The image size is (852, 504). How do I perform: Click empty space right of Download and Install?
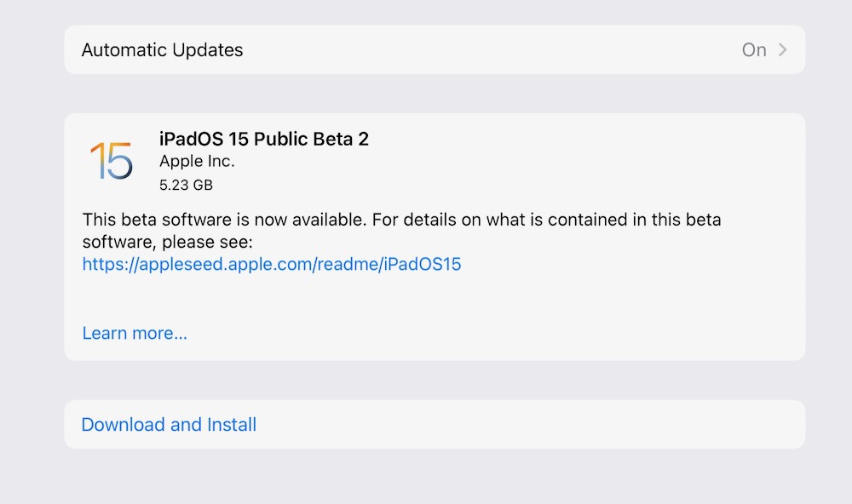(x=528, y=425)
